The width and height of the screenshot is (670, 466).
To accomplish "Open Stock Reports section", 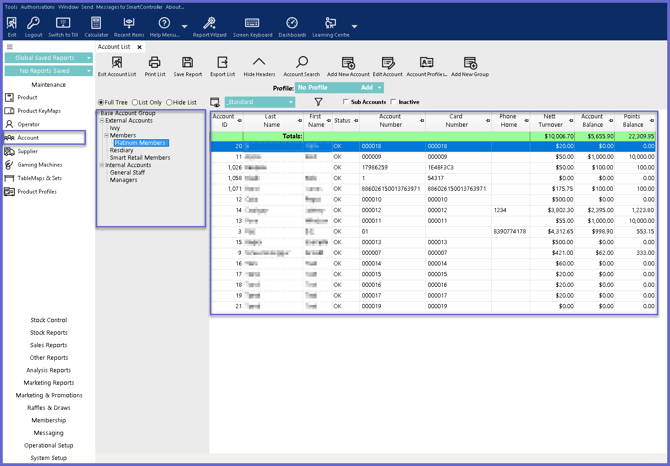I will tap(49, 332).
